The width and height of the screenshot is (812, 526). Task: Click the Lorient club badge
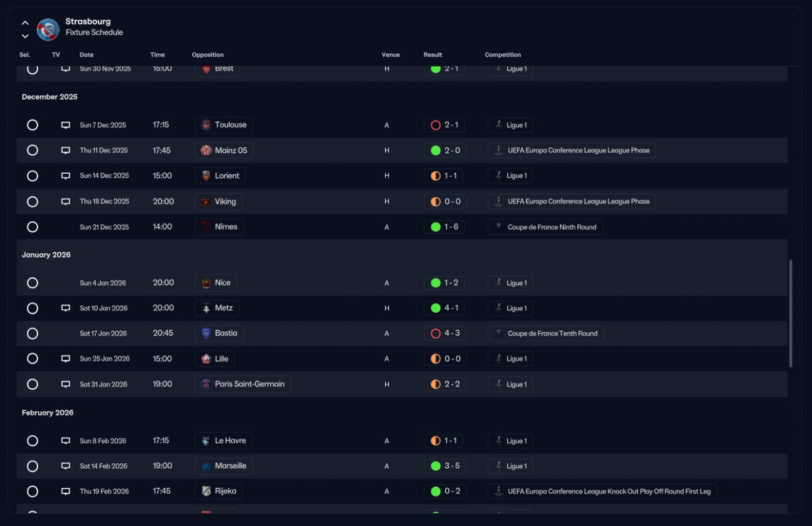coord(206,176)
